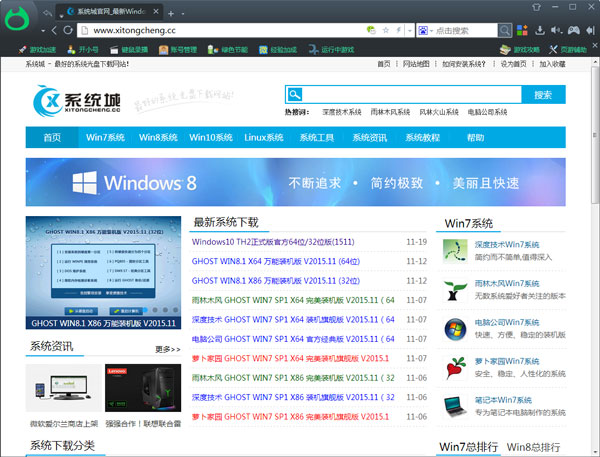The width and height of the screenshot is (600, 457).
Task: Bookmark page with the star icon
Action: [386, 30]
